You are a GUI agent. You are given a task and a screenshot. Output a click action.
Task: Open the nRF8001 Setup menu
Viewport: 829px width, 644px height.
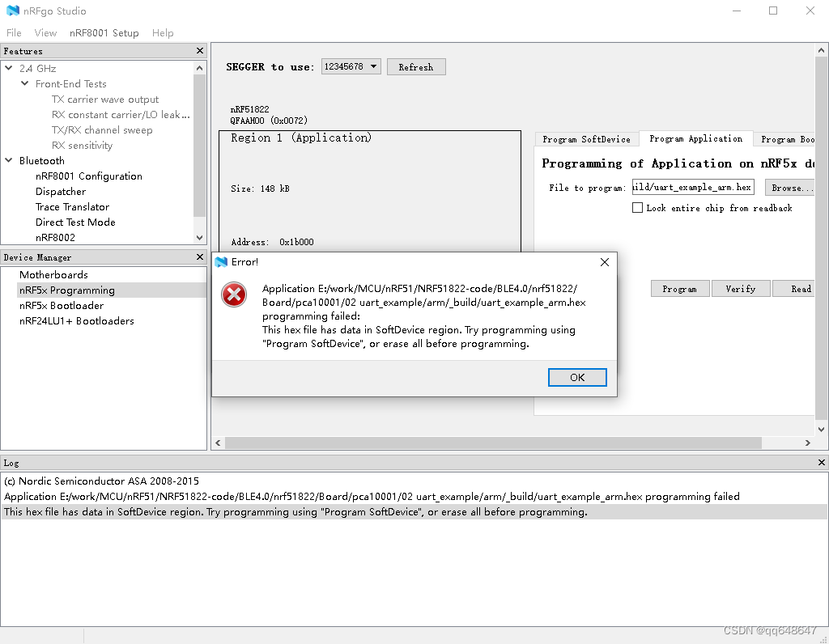coord(104,32)
